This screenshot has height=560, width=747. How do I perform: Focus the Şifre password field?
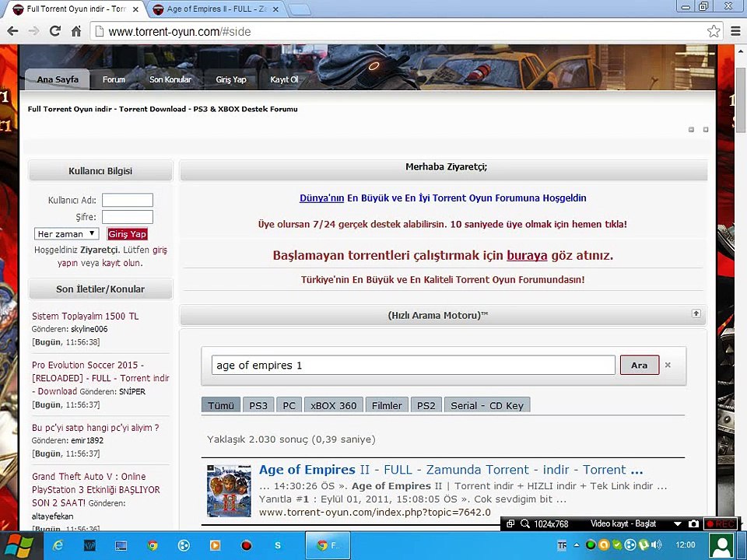pos(128,217)
